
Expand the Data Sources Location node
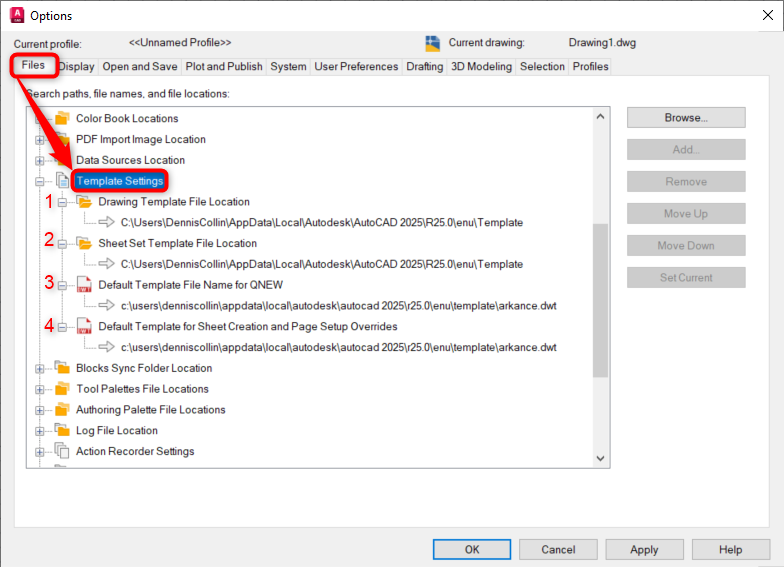click(x=40, y=160)
